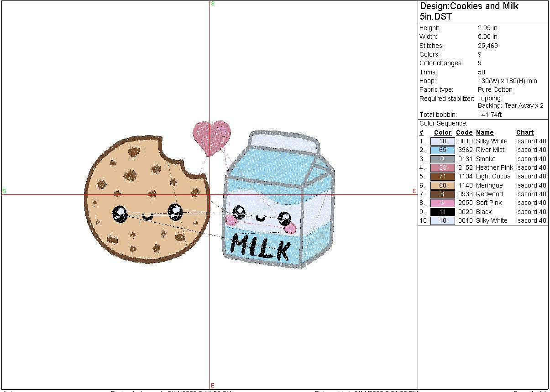The image size is (550, 392).
Task: Click the design title Cookies and Milk
Action: [x=469, y=6]
